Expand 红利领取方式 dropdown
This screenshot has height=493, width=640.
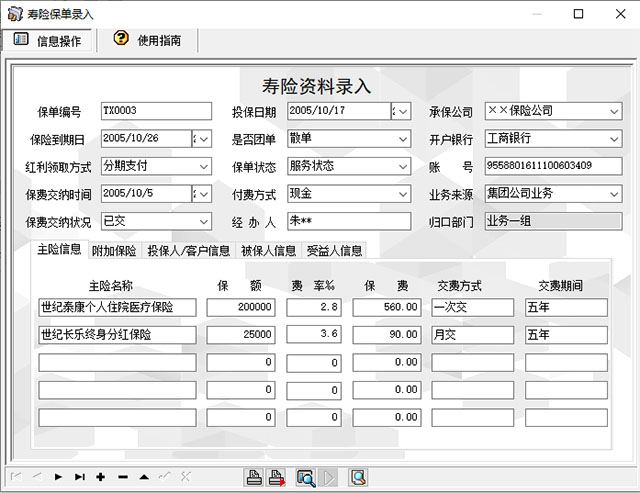tap(203, 166)
